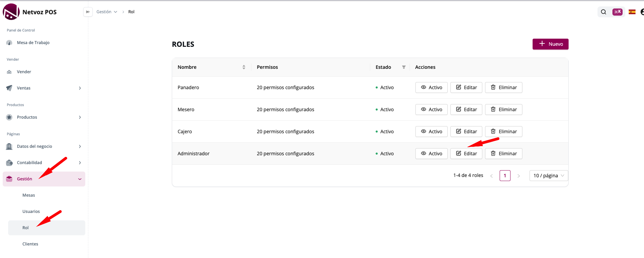The image size is (644, 258).
Task: Open search with the magnifier icon
Action: coord(603,12)
